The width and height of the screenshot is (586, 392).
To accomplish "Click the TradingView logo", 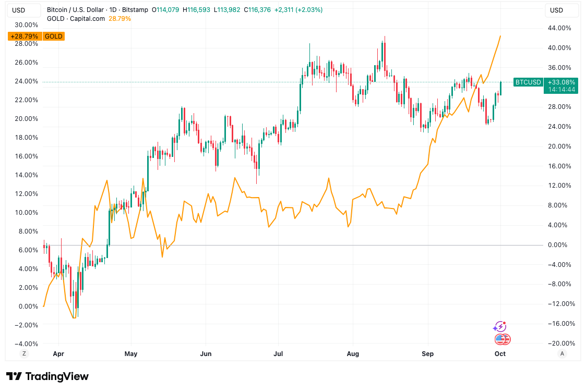I will coord(47,376).
